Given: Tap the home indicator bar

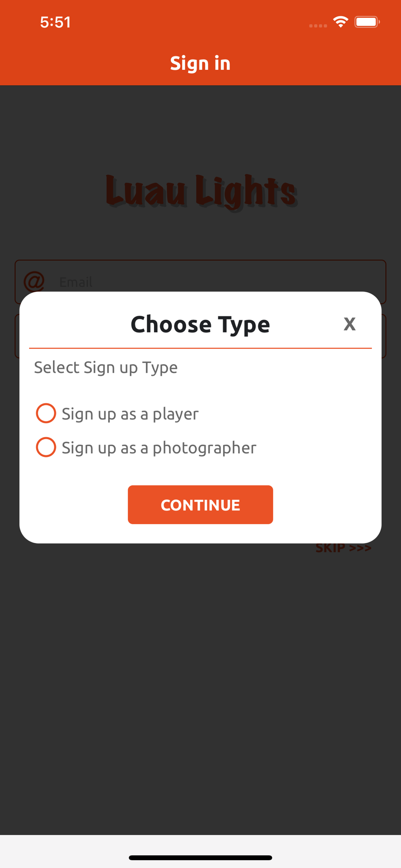Looking at the screenshot, I should point(200,858).
